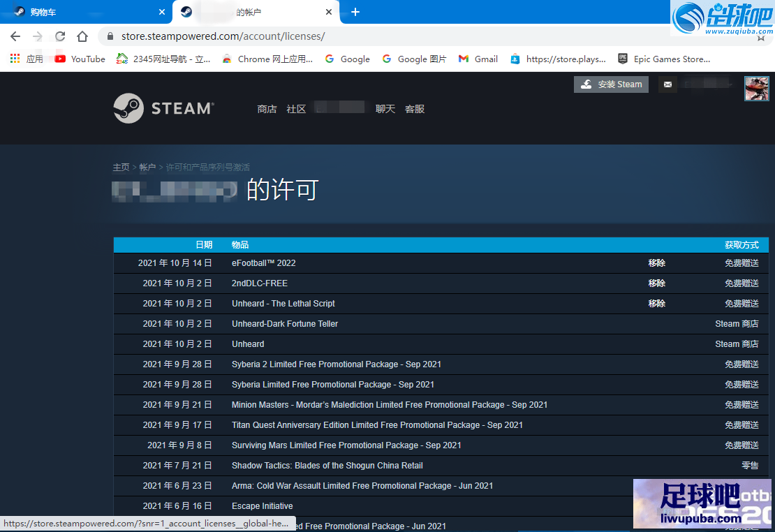The height and width of the screenshot is (532, 775).
Task: Click the padlock site info icon
Action: 110,36
